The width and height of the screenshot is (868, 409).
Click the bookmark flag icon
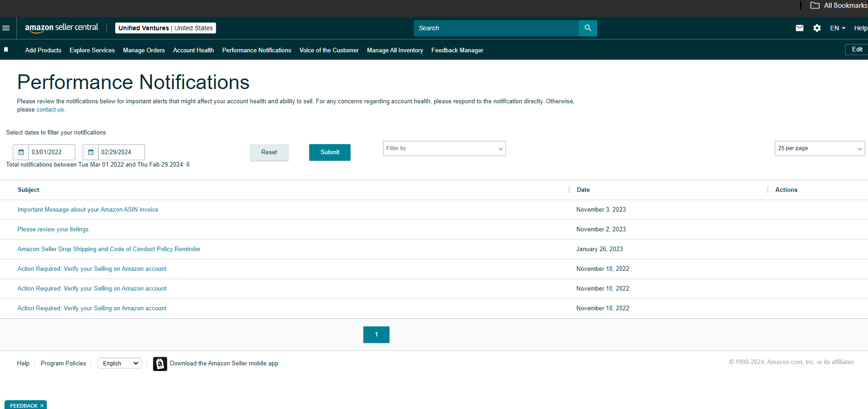[x=6, y=50]
